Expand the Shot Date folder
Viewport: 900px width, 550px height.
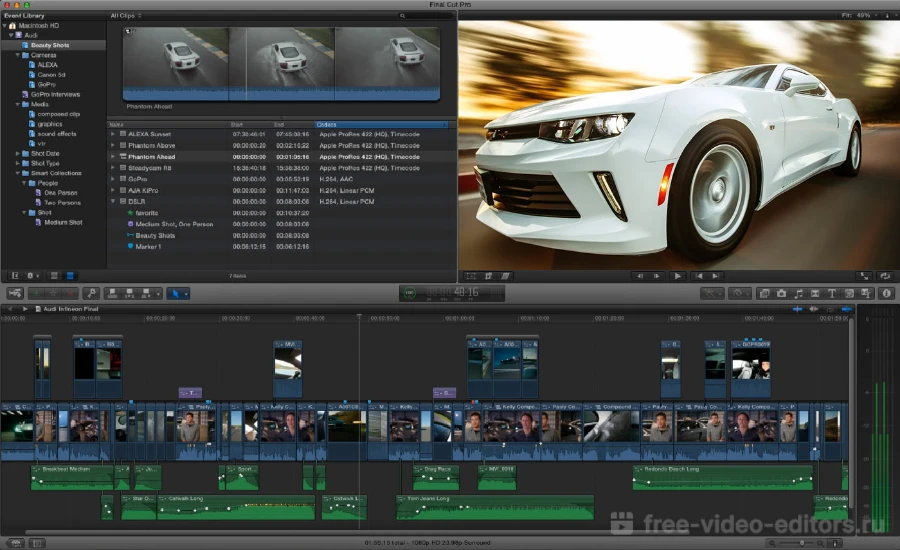point(18,154)
